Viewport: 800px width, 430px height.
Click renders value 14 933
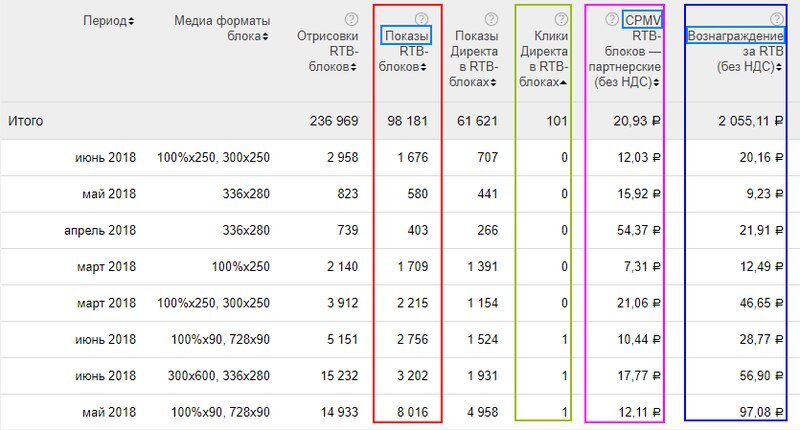tap(340, 412)
